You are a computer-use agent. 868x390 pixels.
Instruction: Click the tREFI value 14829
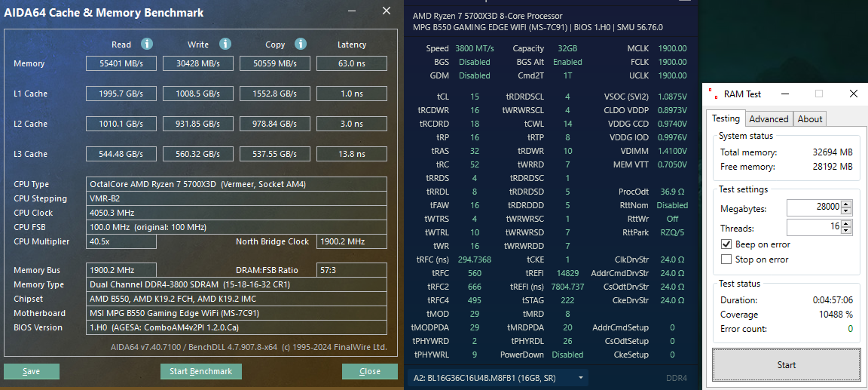[567, 273]
